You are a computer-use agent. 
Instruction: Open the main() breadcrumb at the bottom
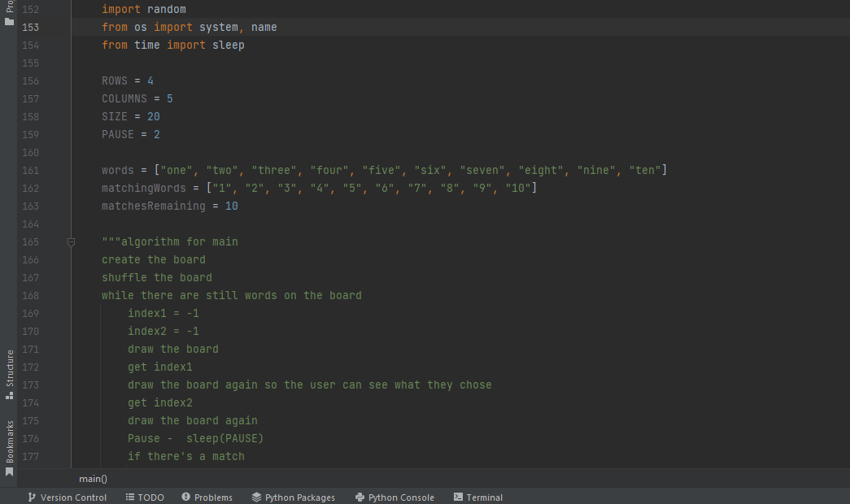coord(92,479)
